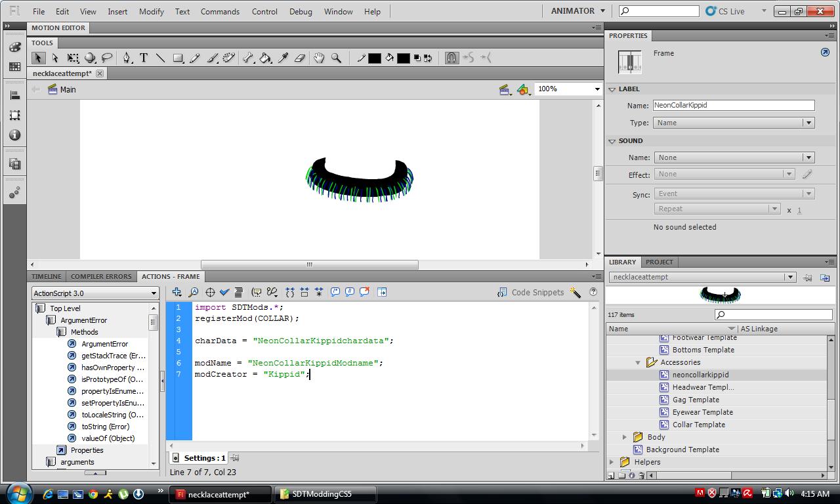Toggle Snap to Objects magnet
Screen dimensions: 840x504
click(x=451, y=58)
